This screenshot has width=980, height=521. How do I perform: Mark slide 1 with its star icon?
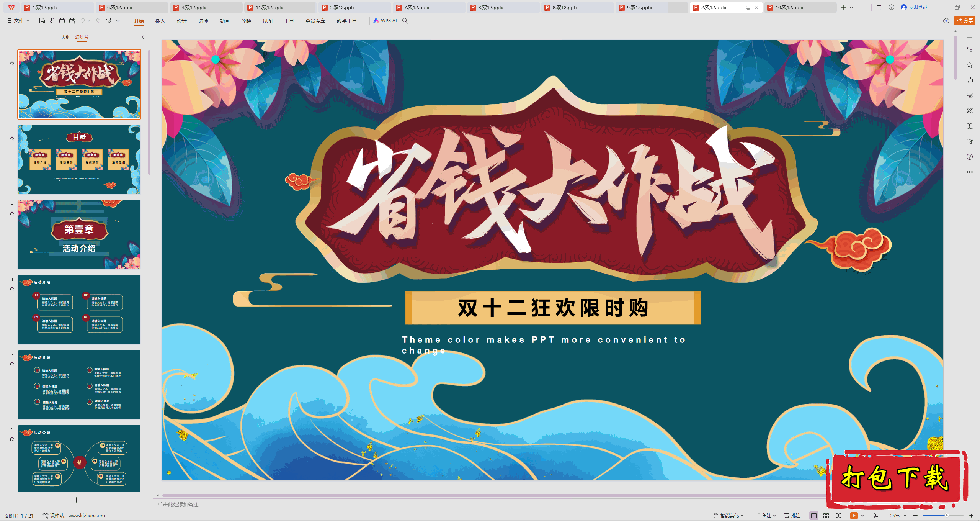click(x=12, y=64)
